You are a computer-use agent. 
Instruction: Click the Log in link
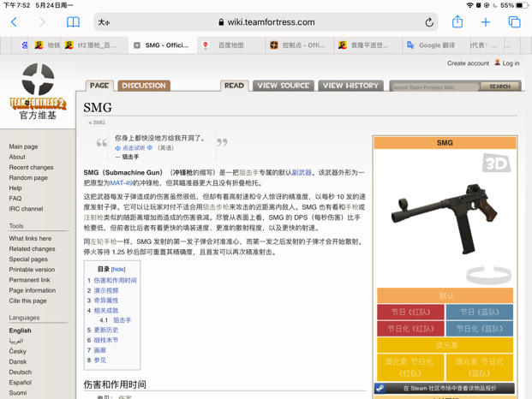click(x=511, y=63)
